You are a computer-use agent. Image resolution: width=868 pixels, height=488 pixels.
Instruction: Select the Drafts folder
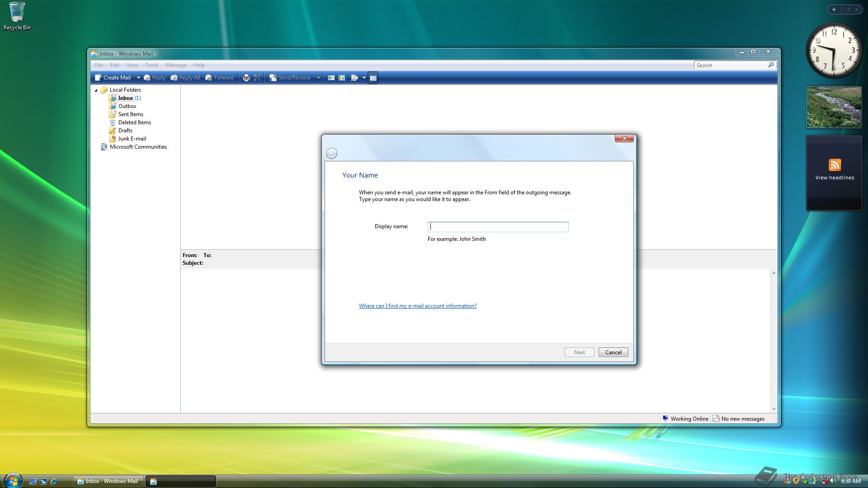click(x=121, y=131)
